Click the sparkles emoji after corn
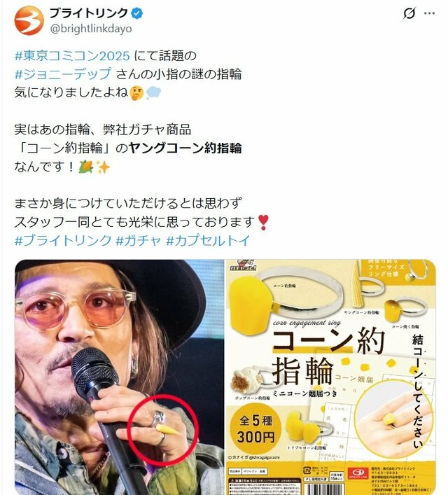448x495 pixels. click(103, 167)
